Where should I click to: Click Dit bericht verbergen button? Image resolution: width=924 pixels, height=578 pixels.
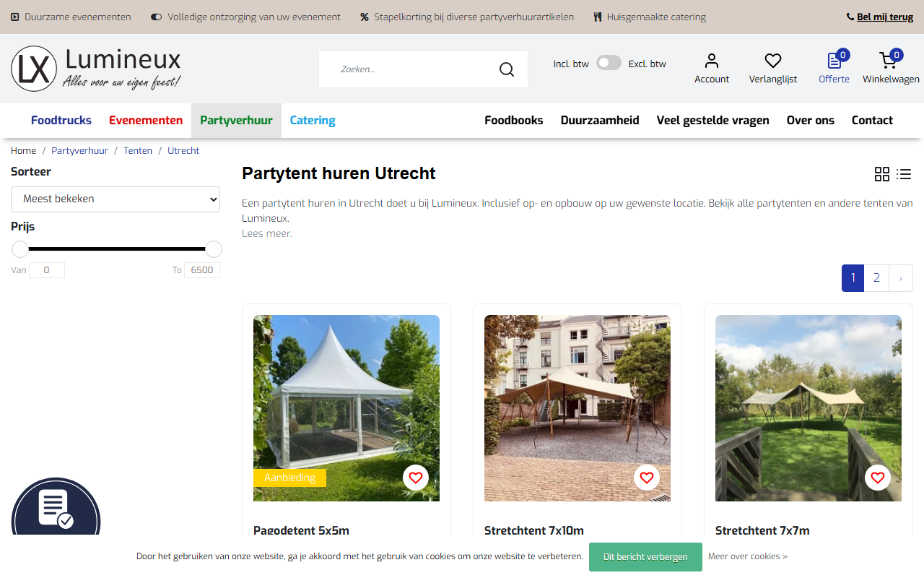pos(645,556)
